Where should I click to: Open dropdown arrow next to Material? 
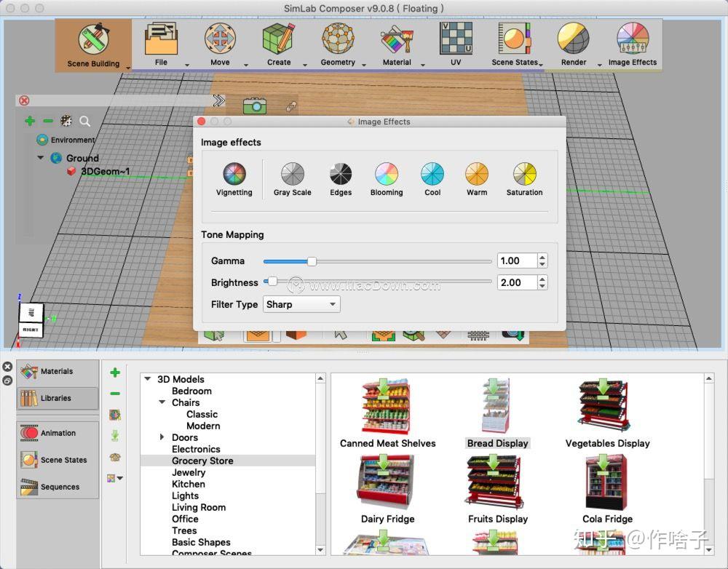[423, 65]
